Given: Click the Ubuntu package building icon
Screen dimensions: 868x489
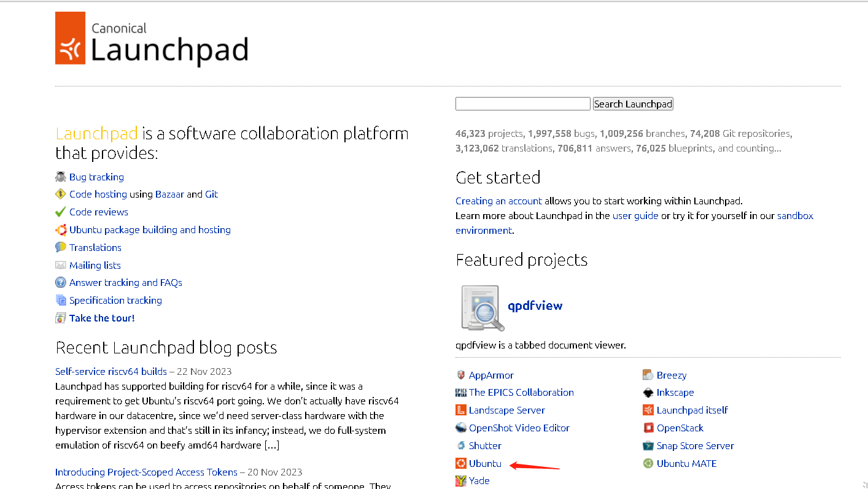Looking at the screenshot, I should click(x=61, y=230).
